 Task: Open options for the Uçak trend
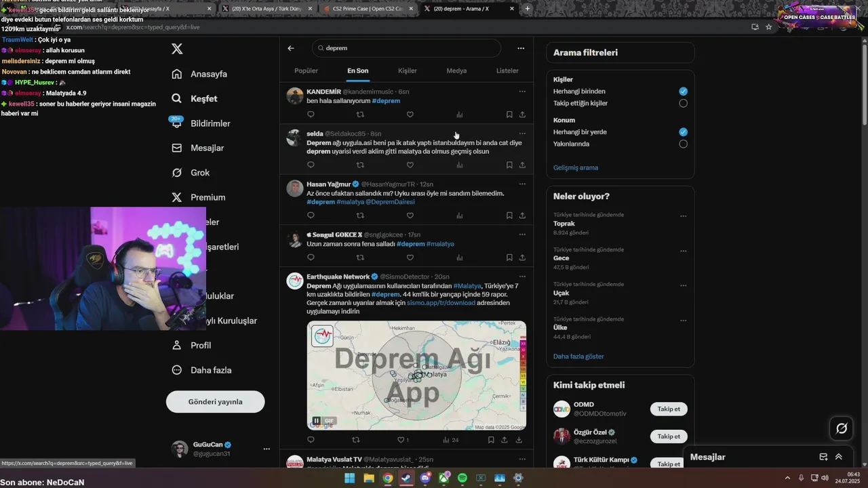pos(683,286)
